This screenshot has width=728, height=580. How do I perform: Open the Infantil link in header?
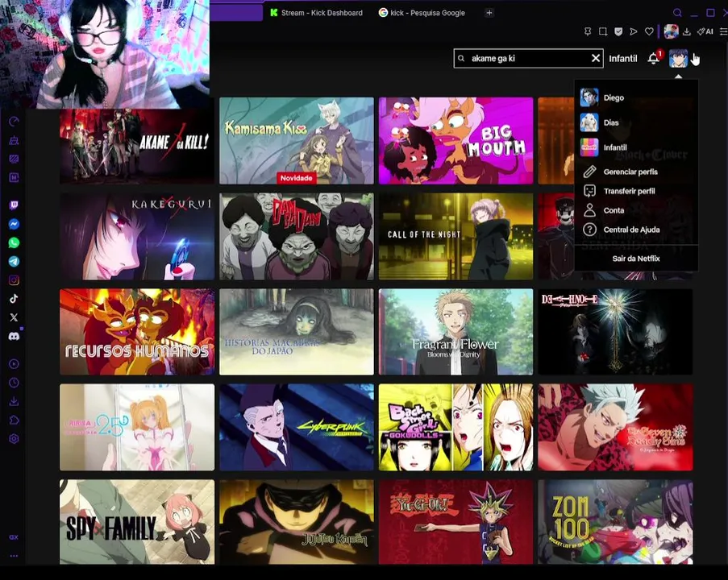tap(623, 59)
